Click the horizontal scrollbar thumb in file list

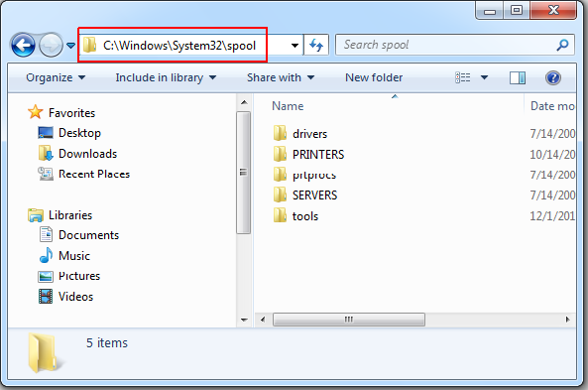point(349,320)
